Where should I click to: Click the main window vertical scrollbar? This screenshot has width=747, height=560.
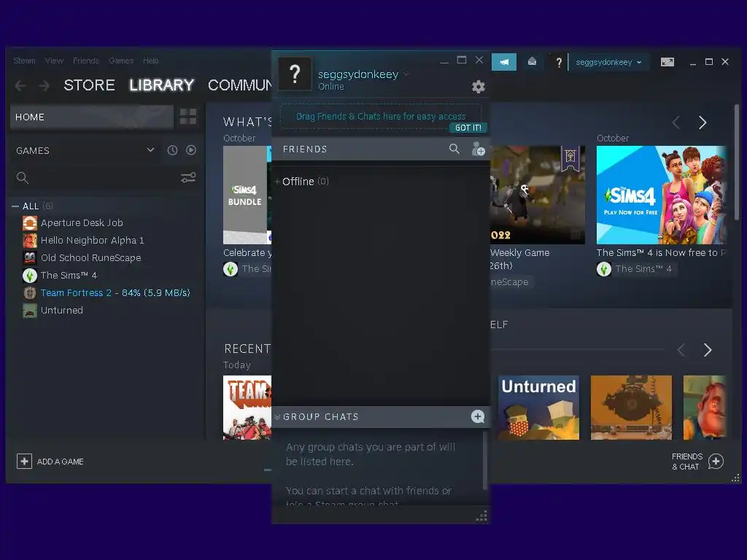tap(737, 163)
